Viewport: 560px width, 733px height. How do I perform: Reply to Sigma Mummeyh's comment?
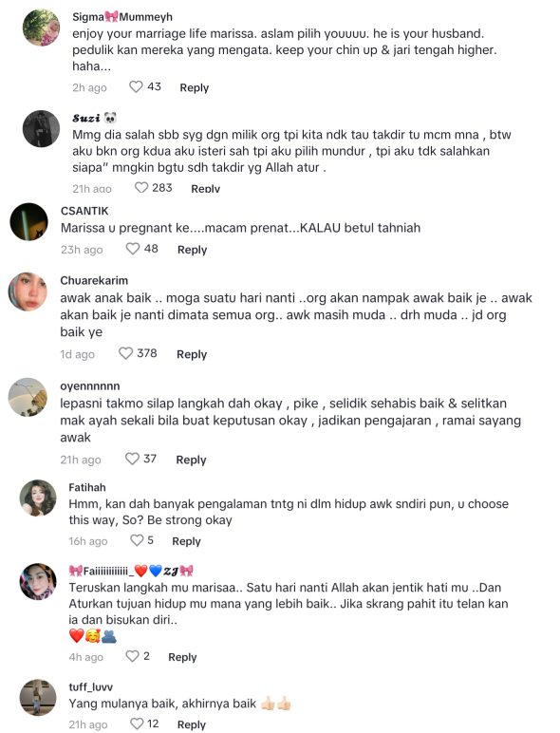(195, 87)
